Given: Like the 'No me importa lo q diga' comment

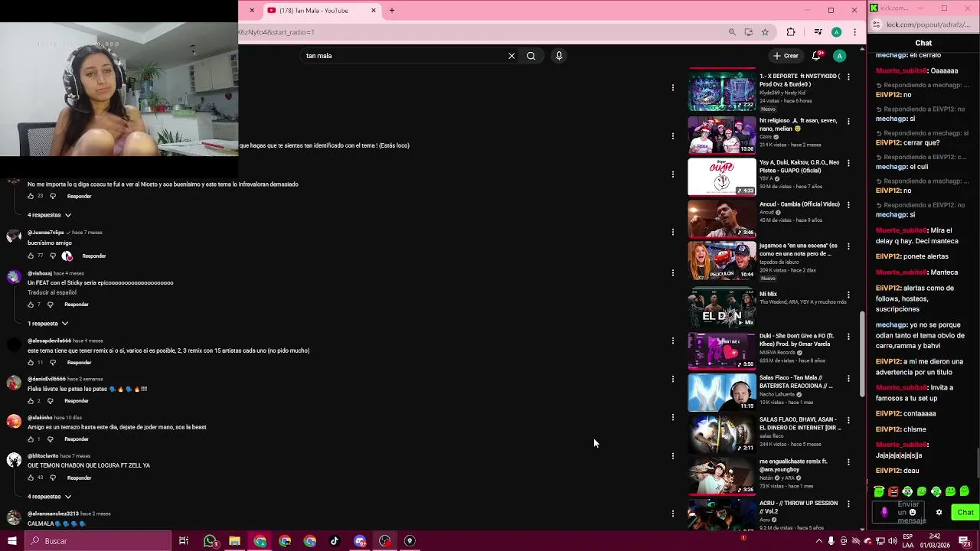Looking at the screenshot, I should (x=31, y=197).
